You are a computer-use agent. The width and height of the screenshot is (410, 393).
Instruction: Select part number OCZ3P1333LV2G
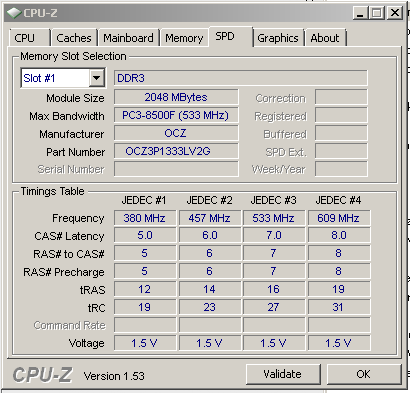(x=176, y=151)
